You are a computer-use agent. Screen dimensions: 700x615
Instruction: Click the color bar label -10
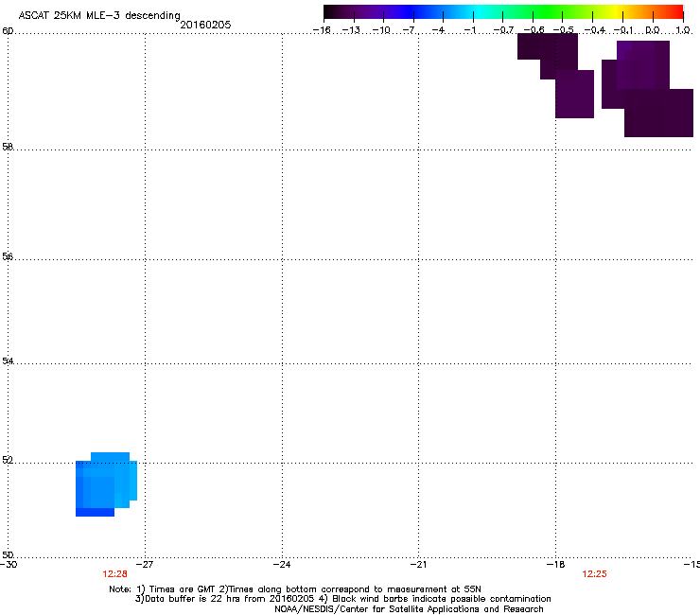pyautogui.click(x=381, y=30)
